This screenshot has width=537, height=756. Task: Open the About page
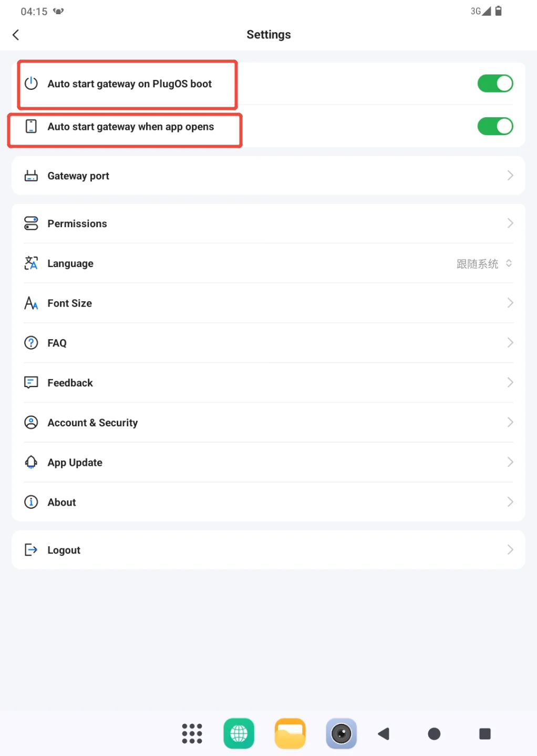268,502
